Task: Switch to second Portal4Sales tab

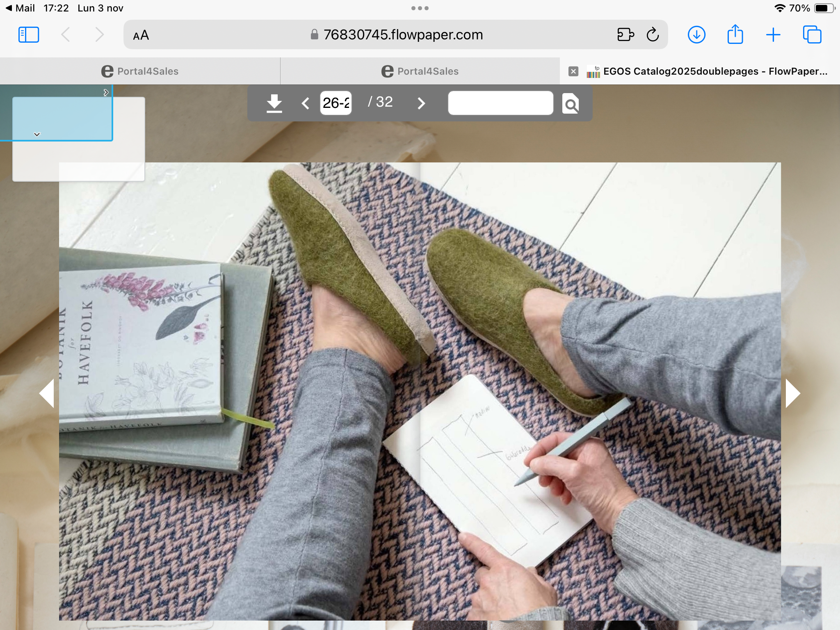Action: click(x=420, y=71)
